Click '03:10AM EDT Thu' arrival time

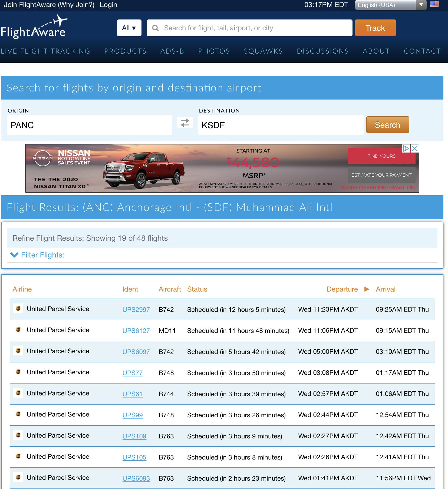point(402,352)
